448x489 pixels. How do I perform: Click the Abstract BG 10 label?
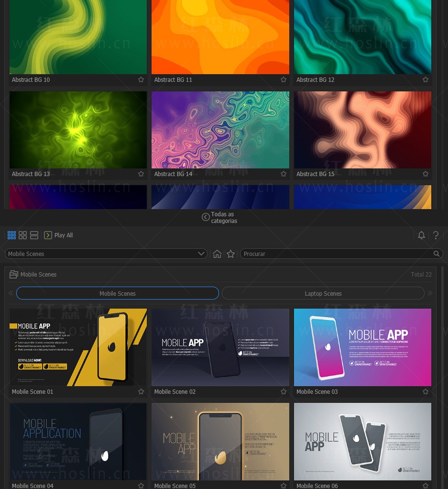[31, 80]
